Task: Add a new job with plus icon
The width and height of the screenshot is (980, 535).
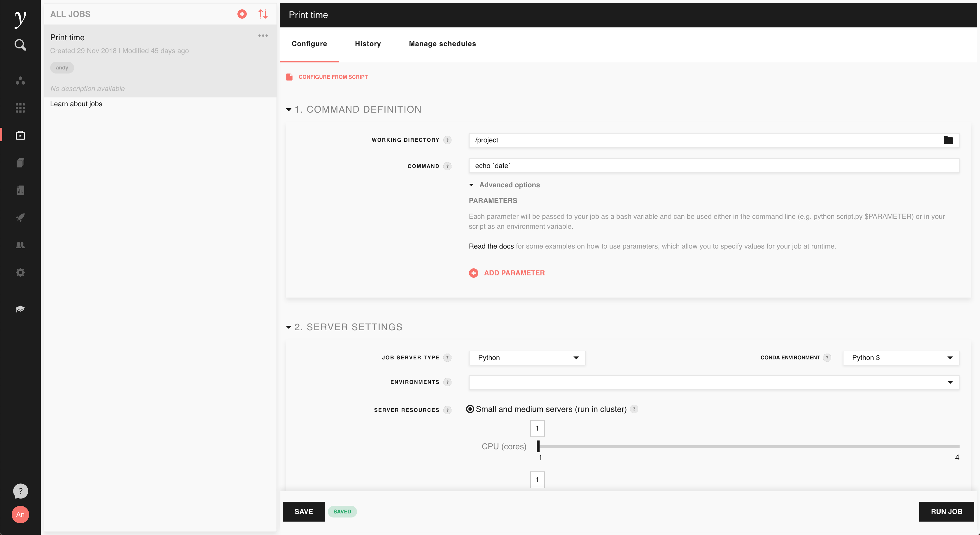Action: tap(242, 14)
